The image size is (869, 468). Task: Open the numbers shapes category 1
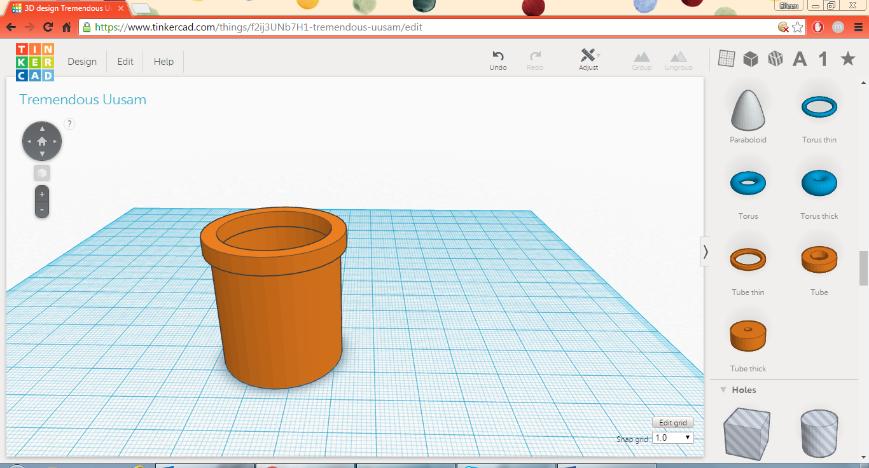click(x=823, y=59)
